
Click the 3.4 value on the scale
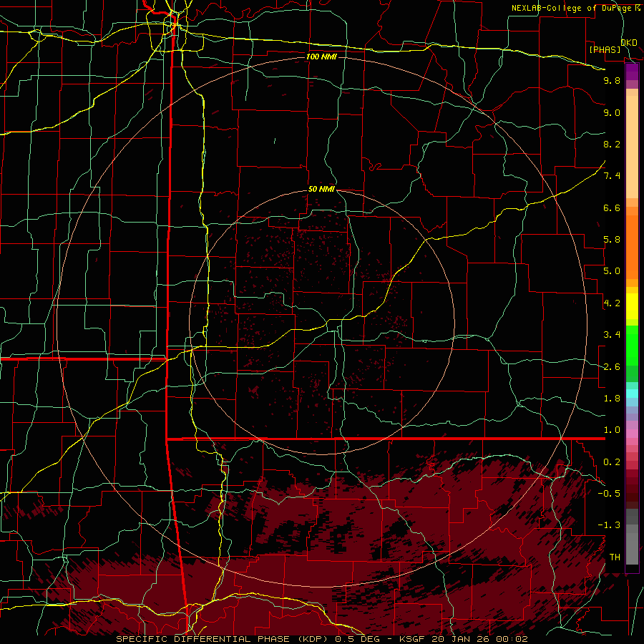point(612,335)
